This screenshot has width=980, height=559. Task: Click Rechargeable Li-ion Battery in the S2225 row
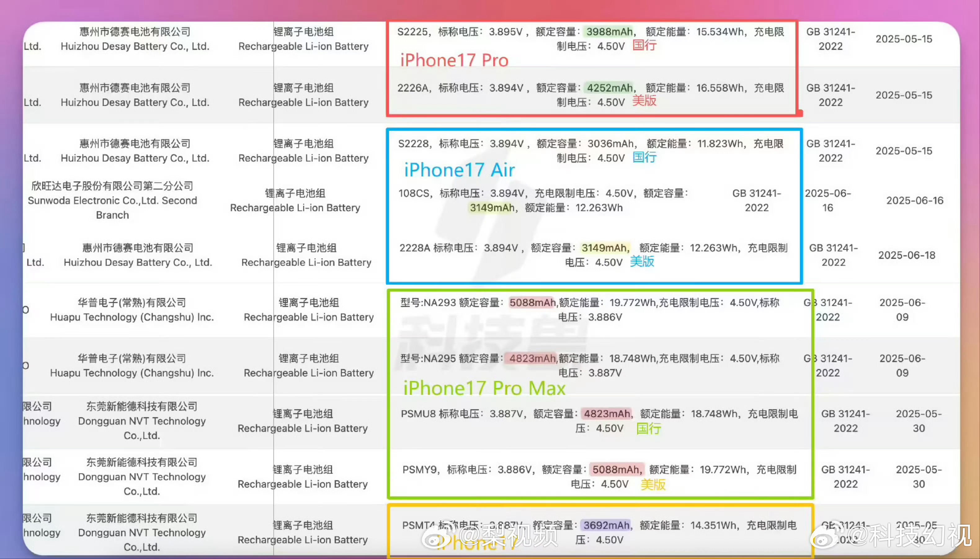click(x=303, y=46)
